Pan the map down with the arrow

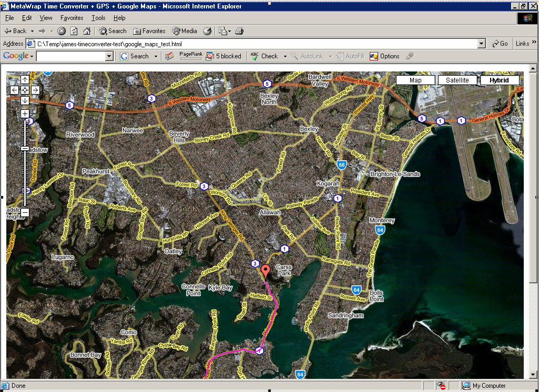25,100
